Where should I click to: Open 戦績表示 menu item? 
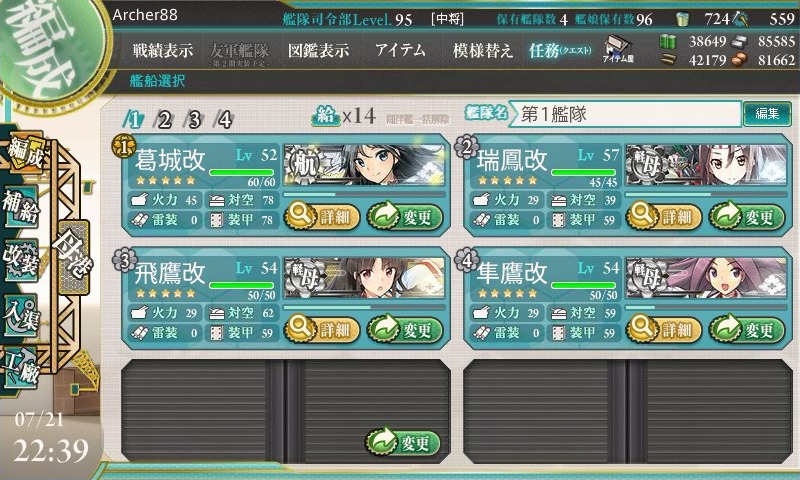163,50
